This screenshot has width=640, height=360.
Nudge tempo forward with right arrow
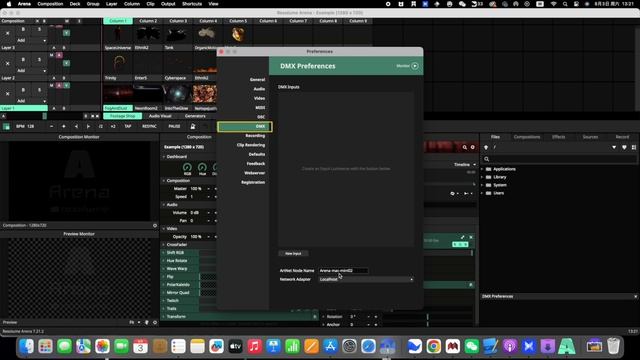[x=88, y=127]
